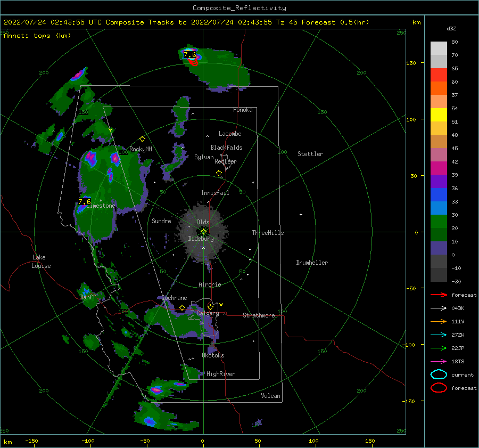Viewport: 479px width, 448px height.
Task: Click the Composite_Reflectivity title text
Action: (x=240, y=8)
